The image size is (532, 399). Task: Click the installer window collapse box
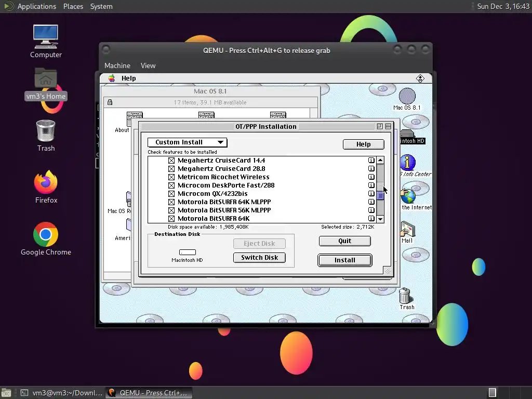tap(388, 127)
